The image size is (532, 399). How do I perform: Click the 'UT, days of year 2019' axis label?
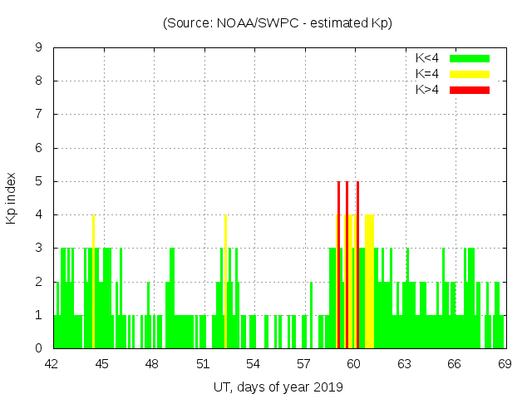278,387
